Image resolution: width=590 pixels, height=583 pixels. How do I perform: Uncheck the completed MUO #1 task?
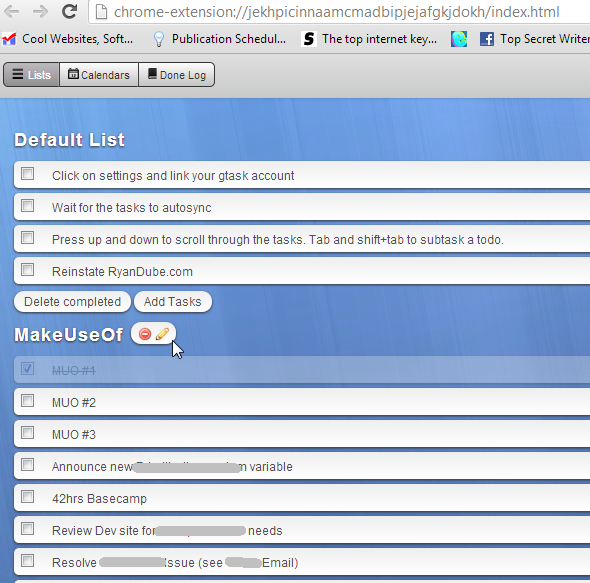(27, 369)
